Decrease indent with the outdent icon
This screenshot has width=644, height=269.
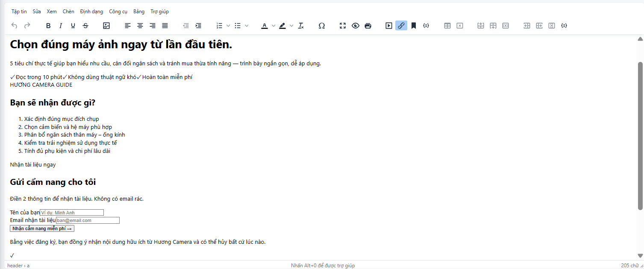coord(186,26)
